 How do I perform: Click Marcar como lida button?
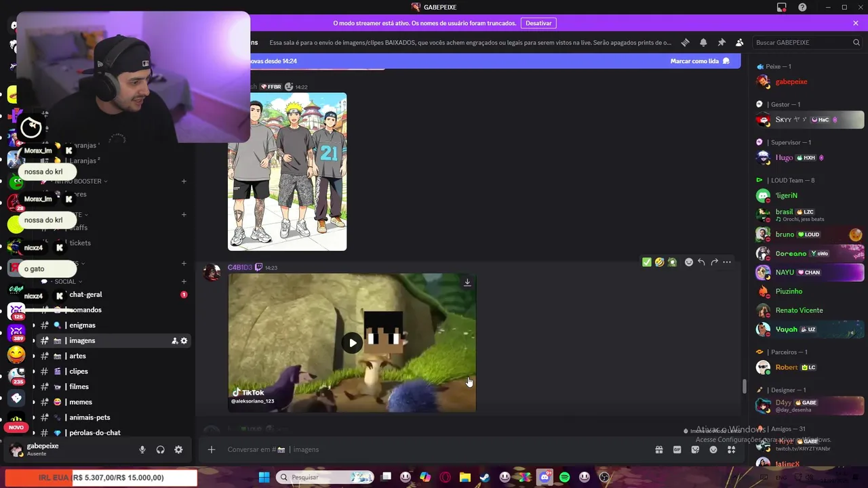700,61
